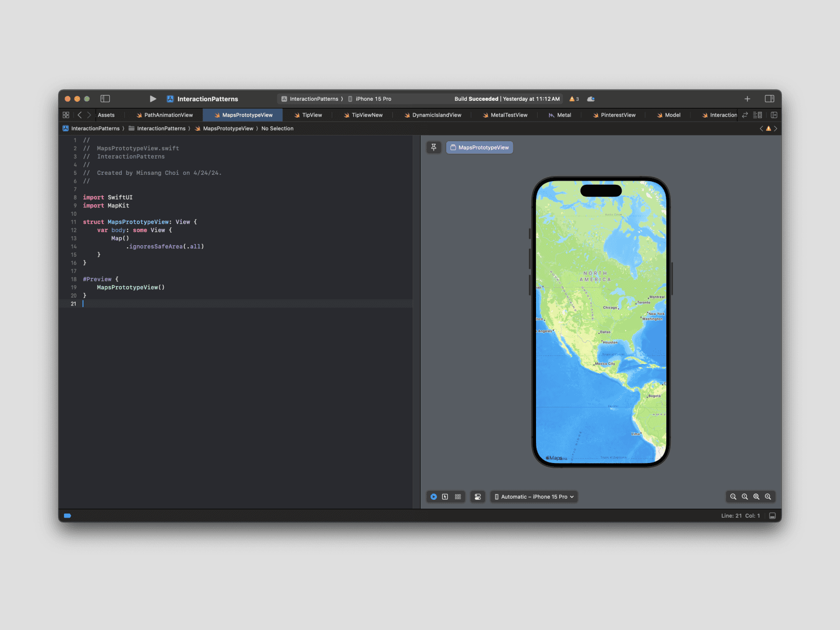This screenshot has height=630, width=840.
Task: Run the InteractionPatterns project
Action: 153,99
